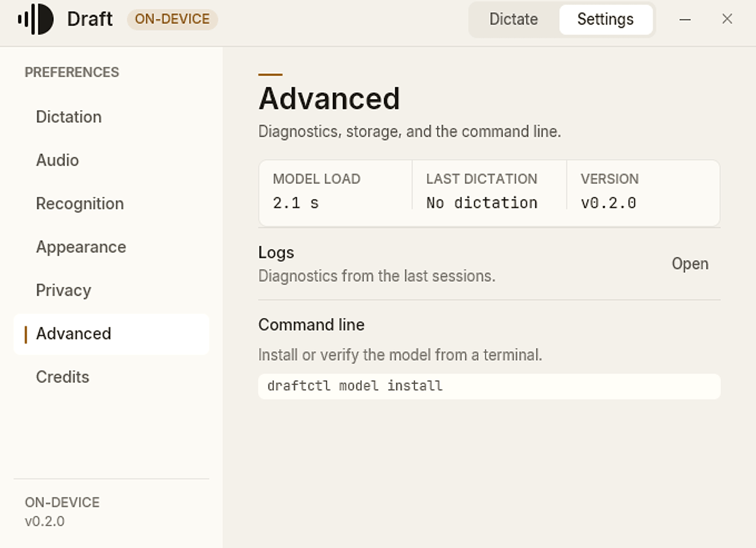Minimize the Draft window
The width and height of the screenshot is (756, 548).
[x=685, y=19]
